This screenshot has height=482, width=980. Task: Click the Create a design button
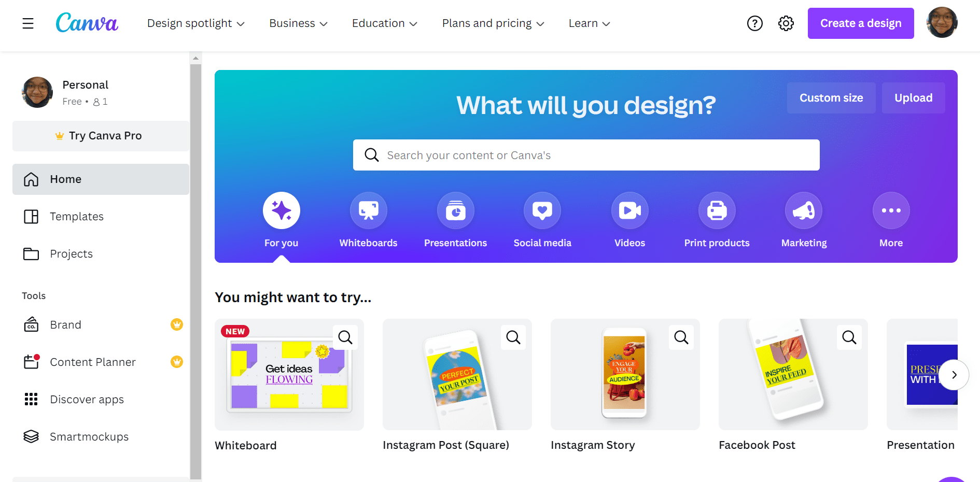click(x=861, y=23)
